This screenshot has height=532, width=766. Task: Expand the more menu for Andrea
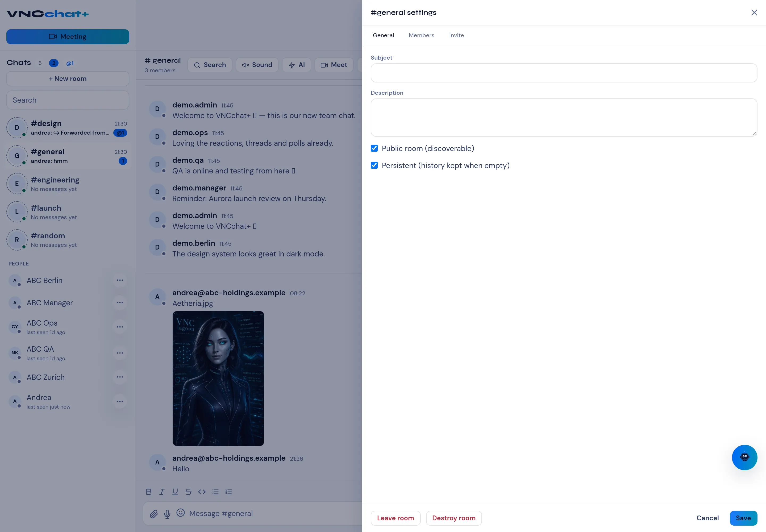pos(120,401)
